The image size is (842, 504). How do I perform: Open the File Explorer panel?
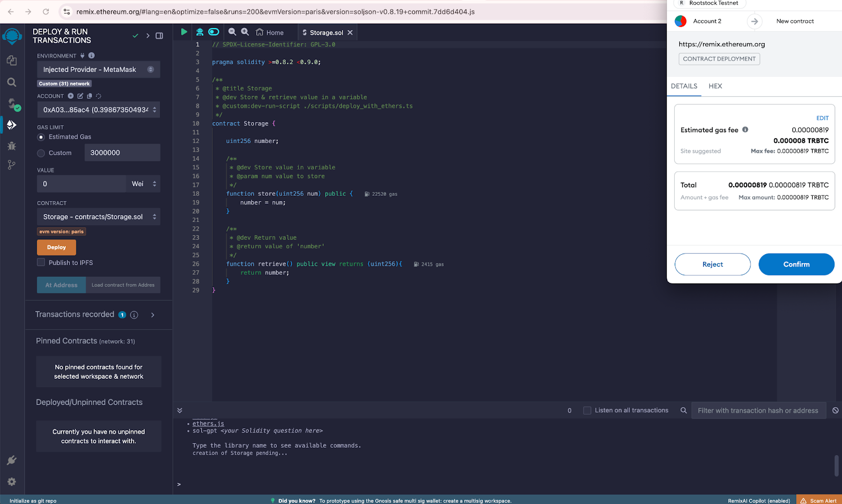point(12,60)
